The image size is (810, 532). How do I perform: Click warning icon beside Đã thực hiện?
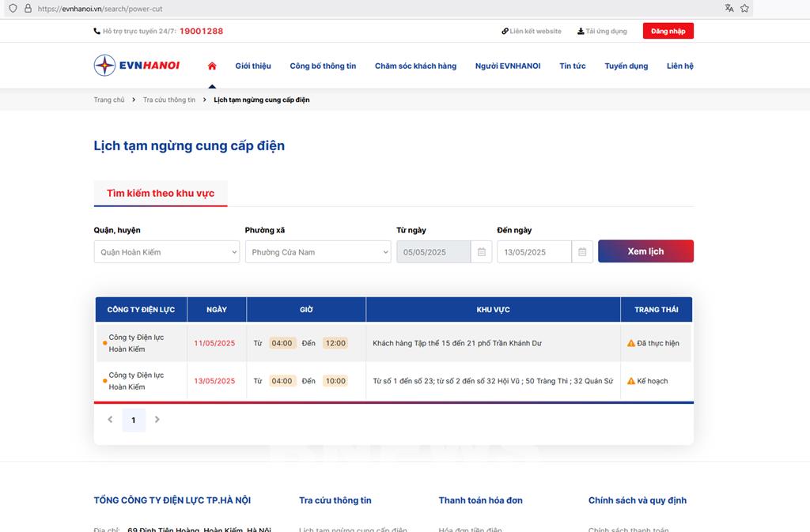click(x=630, y=343)
